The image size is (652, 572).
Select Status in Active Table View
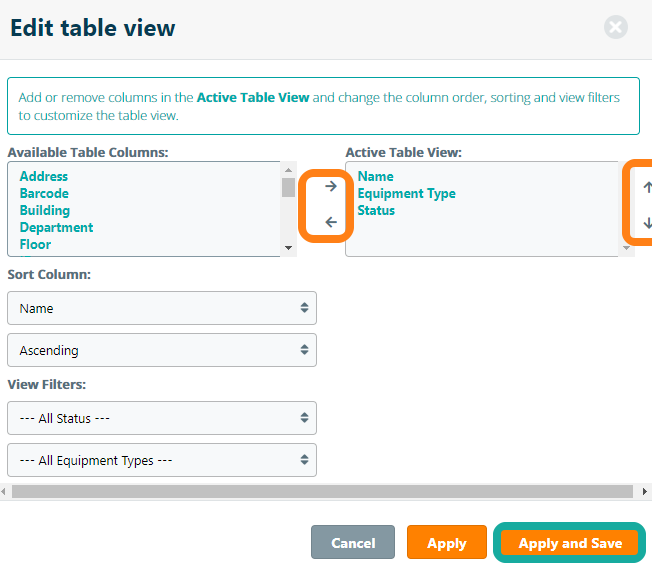[376, 211]
